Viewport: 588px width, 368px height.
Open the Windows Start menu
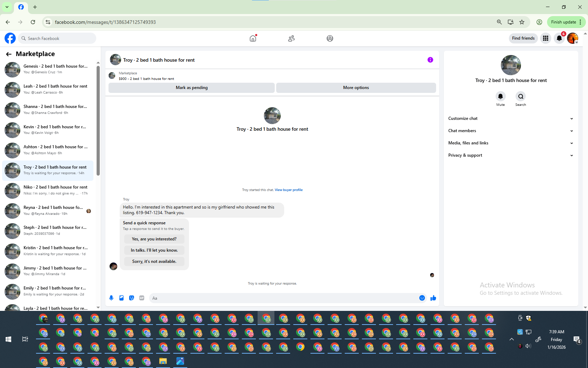pyautogui.click(x=8, y=339)
